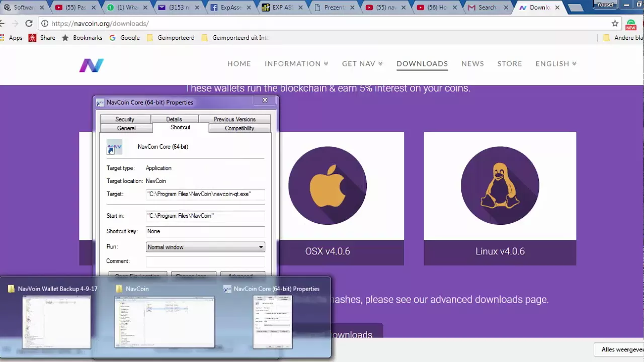This screenshot has height=362, width=644.
Task: Go to HOME in site navigation
Action: pyautogui.click(x=239, y=64)
